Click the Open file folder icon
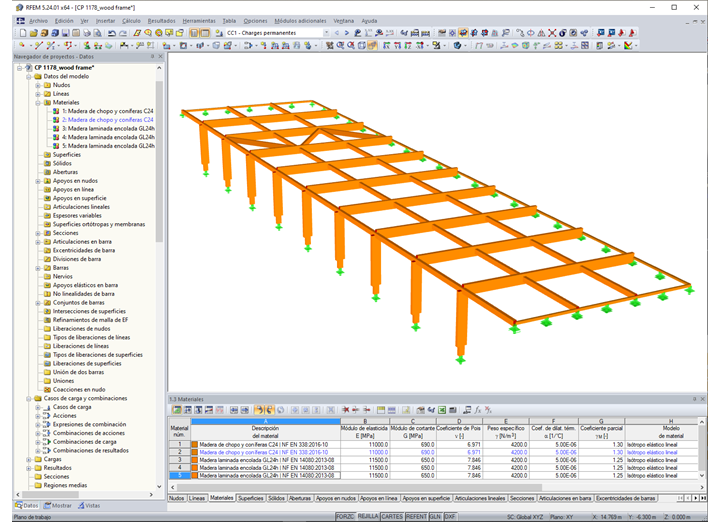Screen dimensions: 720x522 tap(33, 33)
